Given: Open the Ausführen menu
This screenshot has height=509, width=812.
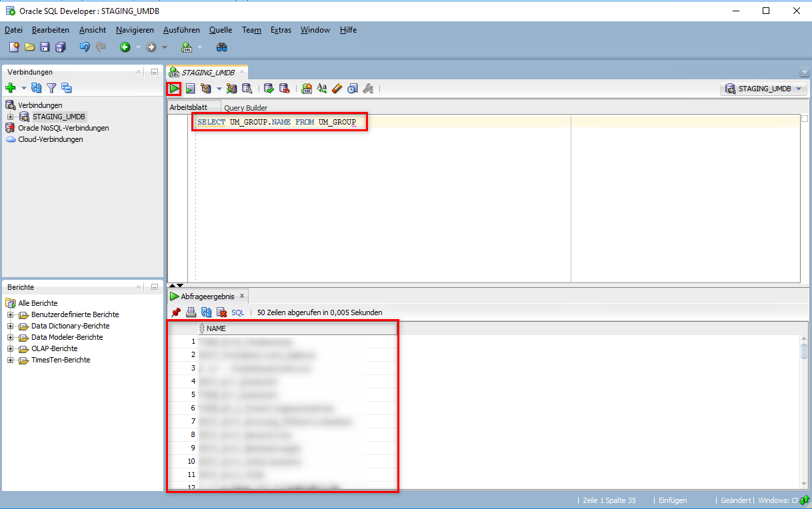Looking at the screenshot, I should pos(181,30).
